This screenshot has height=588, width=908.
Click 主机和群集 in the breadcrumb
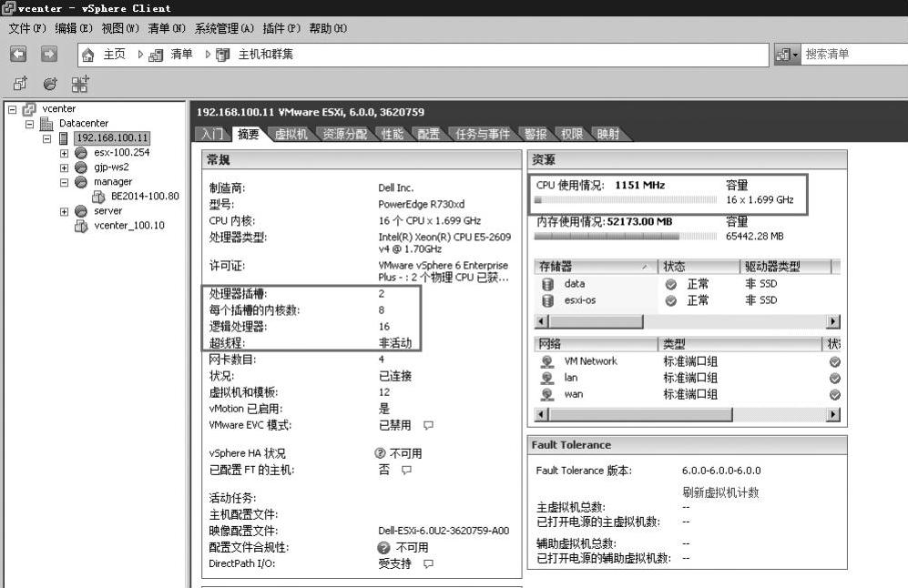(x=265, y=55)
